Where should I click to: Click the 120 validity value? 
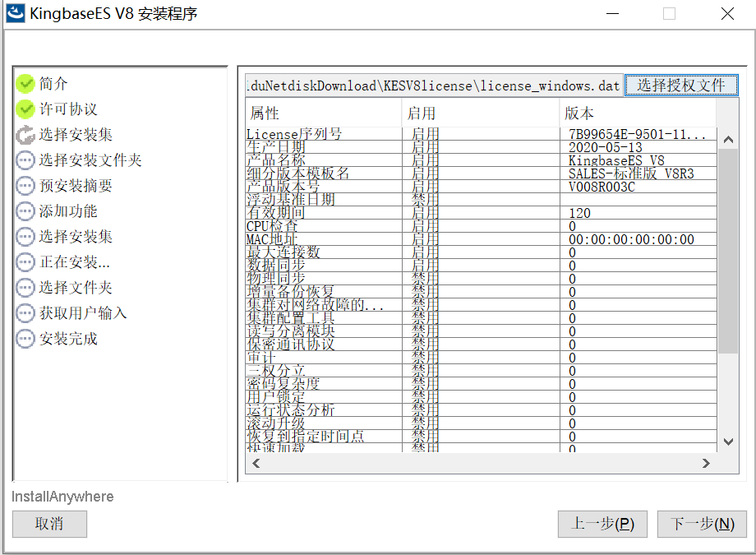[x=579, y=213]
